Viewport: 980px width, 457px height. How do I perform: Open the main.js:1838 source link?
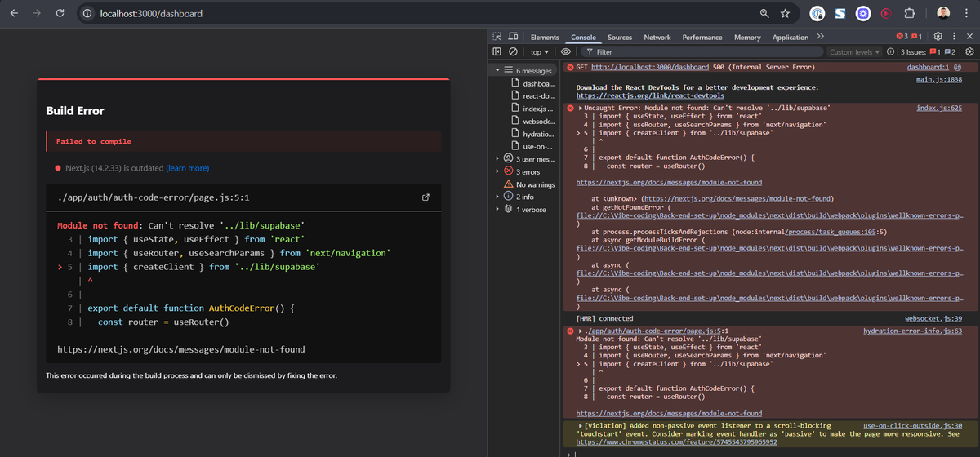coord(939,79)
